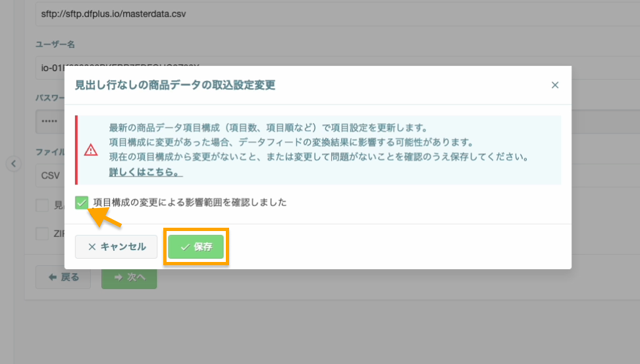Viewport: 640px width, 364px height.
Task: Click the password field with dots
Action: 50,121
